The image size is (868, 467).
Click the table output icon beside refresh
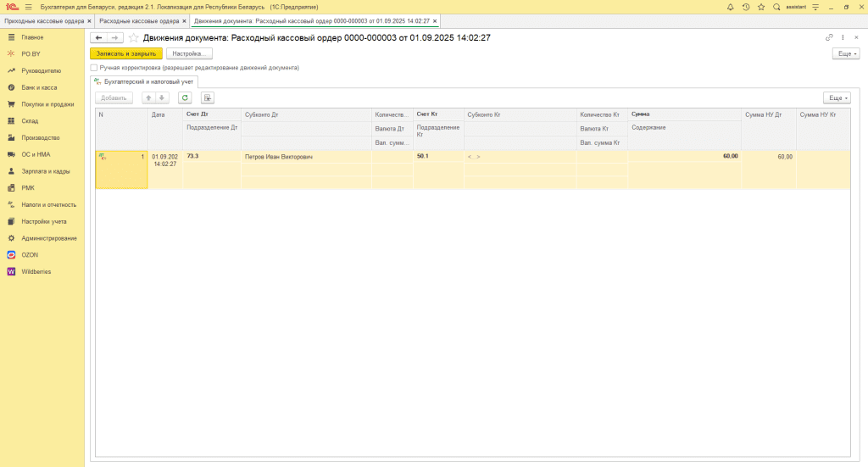[x=208, y=97]
